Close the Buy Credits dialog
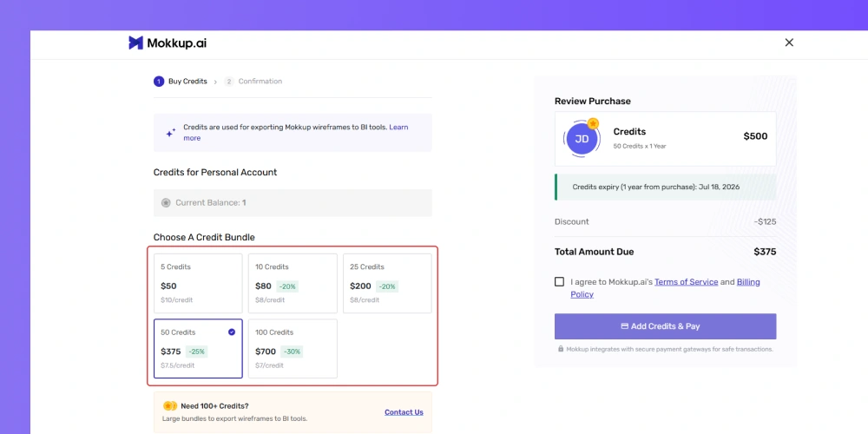This screenshot has height=434, width=868. click(x=789, y=43)
